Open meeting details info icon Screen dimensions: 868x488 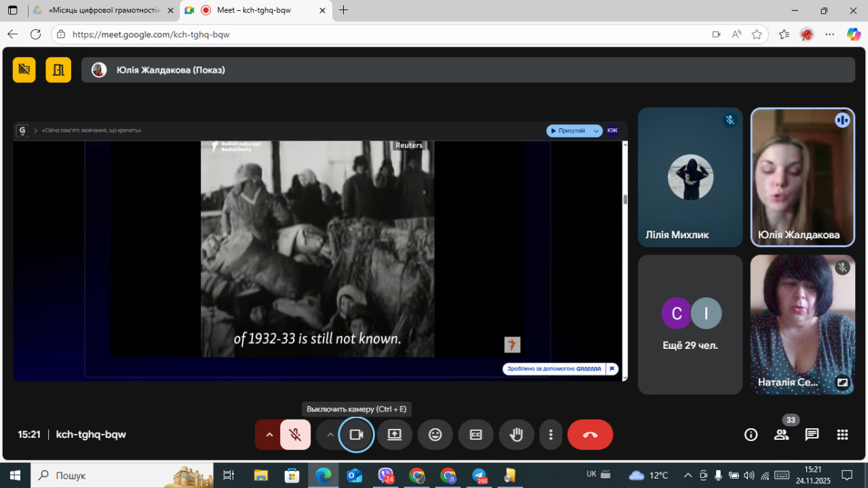(751, 435)
